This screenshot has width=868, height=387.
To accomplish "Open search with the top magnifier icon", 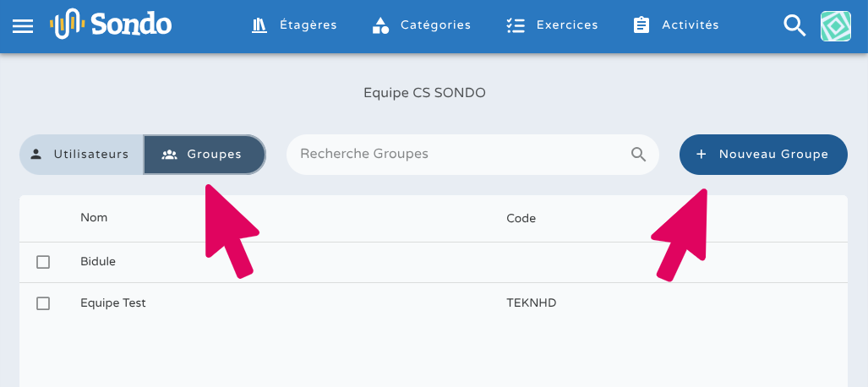I will tap(794, 25).
